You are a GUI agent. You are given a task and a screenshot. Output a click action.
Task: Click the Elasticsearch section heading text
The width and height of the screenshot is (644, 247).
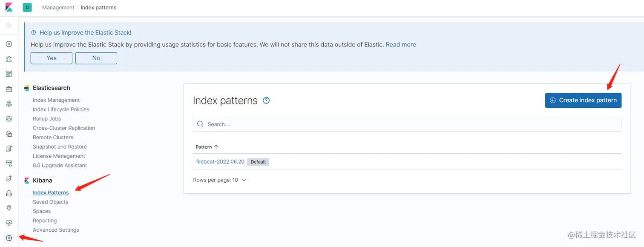pyautogui.click(x=52, y=88)
